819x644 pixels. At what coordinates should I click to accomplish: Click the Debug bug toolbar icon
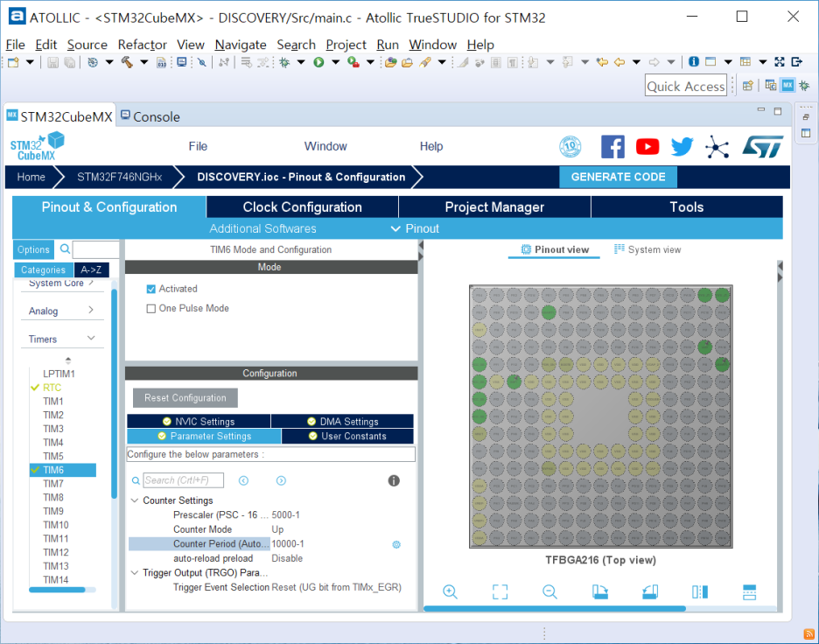284,62
